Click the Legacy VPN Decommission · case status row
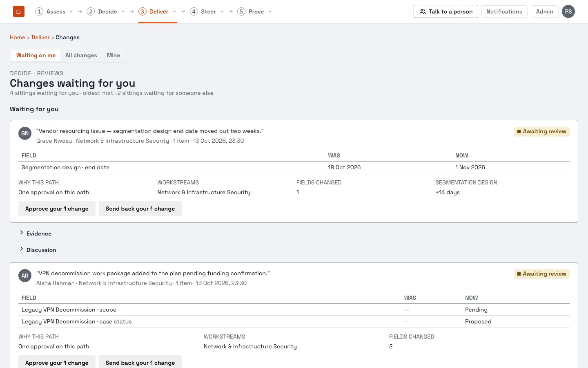Screen dimensions: 588x368 click(x=294, y=321)
